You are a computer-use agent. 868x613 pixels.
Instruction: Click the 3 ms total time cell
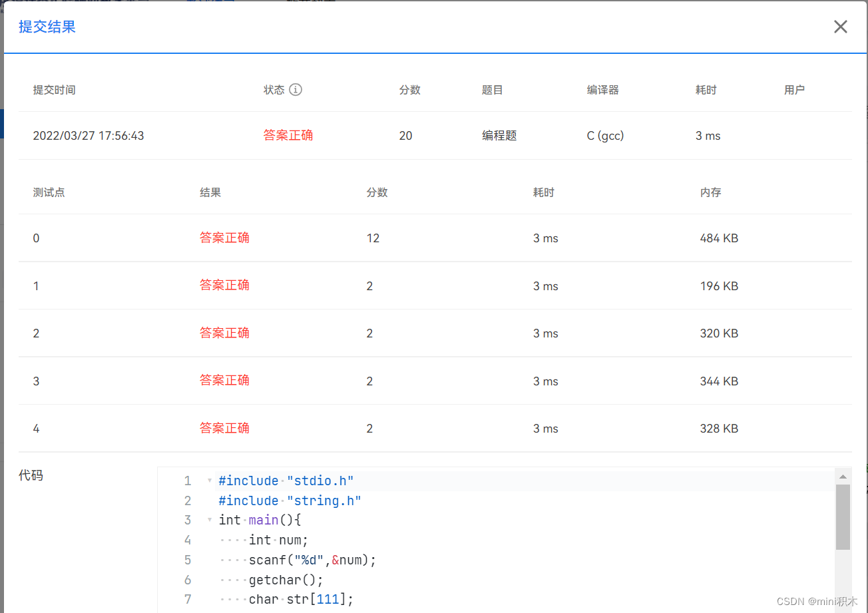point(708,136)
